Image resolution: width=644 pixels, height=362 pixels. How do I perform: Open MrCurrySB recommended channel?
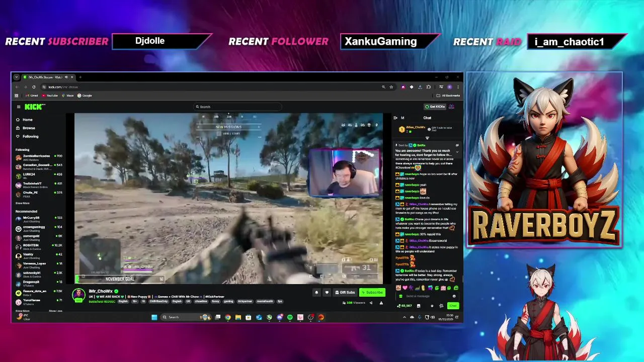coord(39,219)
